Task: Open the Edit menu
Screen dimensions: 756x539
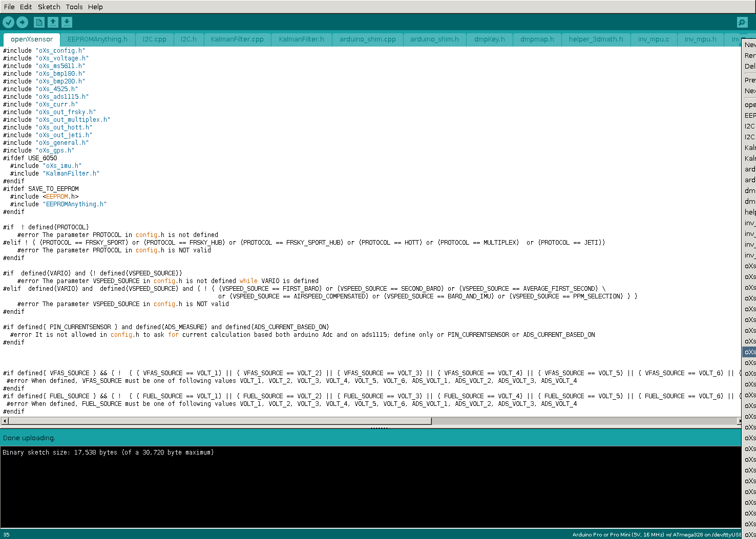Action: tap(26, 7)
